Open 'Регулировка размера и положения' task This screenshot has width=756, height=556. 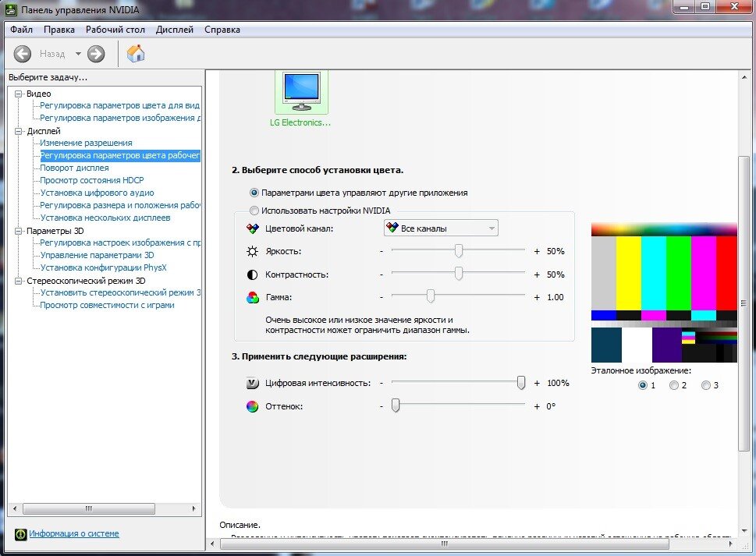120,205
